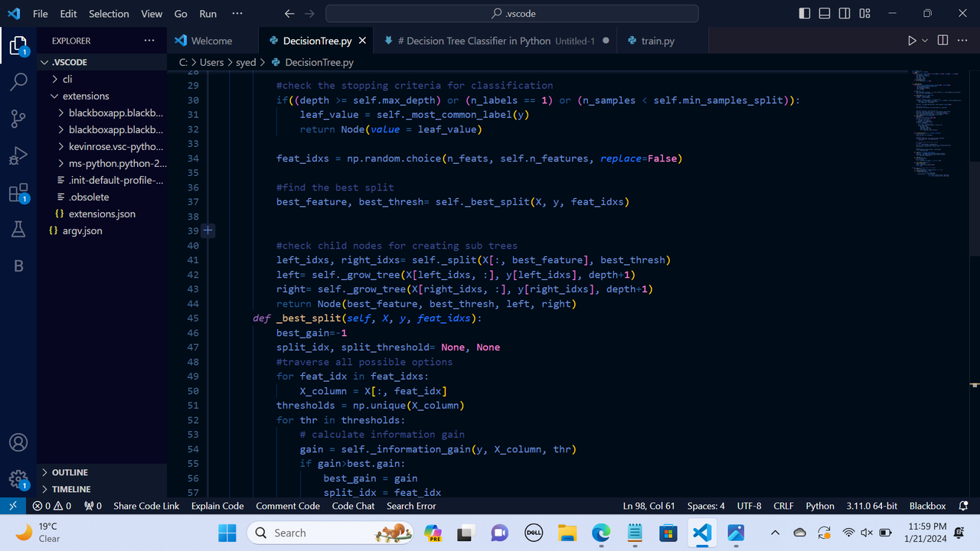Open the extensions.json file
Viewport: 980px width, 551px height.
click(x=102, y=214)
